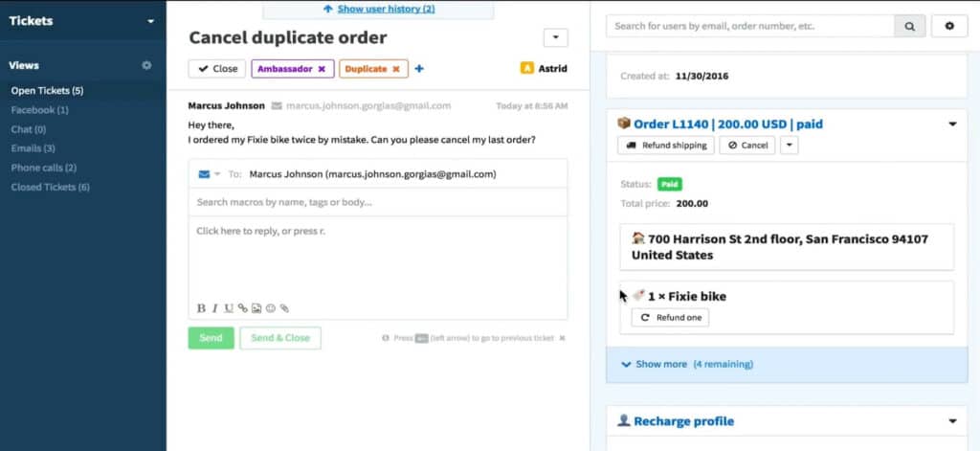Screen dimensions: 980x451
Task: Open the Tickets dropdown menu
Action: [150, 21]
